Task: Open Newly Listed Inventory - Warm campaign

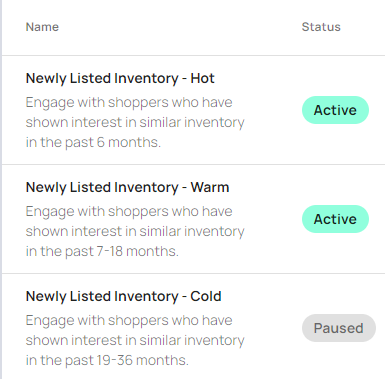Action: pyautogui.click(x=127, y=187)
